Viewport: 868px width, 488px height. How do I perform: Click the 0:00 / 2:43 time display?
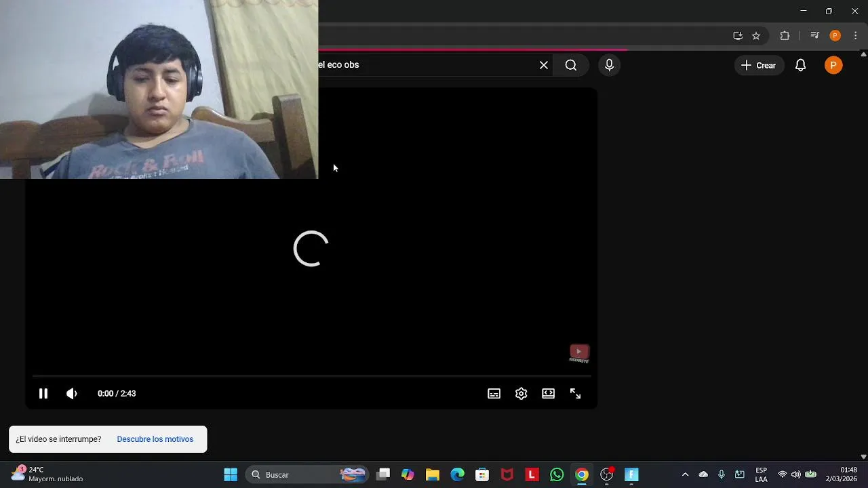click(117, 393)
